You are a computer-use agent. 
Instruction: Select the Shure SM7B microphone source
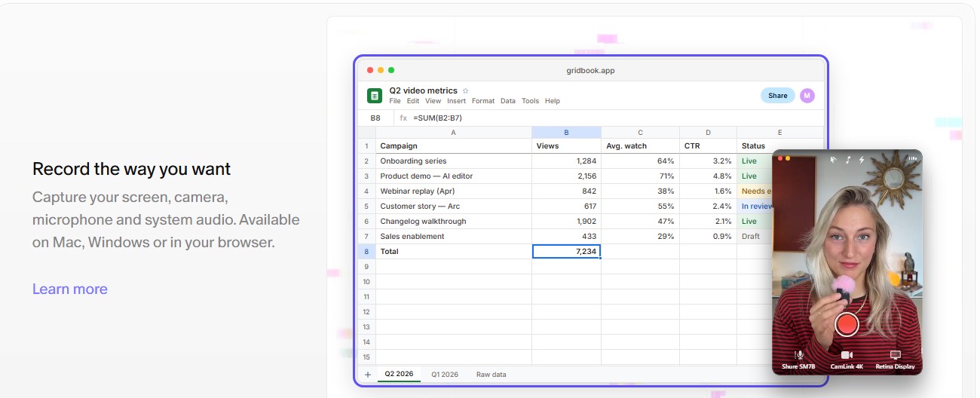tap(798, 360)
